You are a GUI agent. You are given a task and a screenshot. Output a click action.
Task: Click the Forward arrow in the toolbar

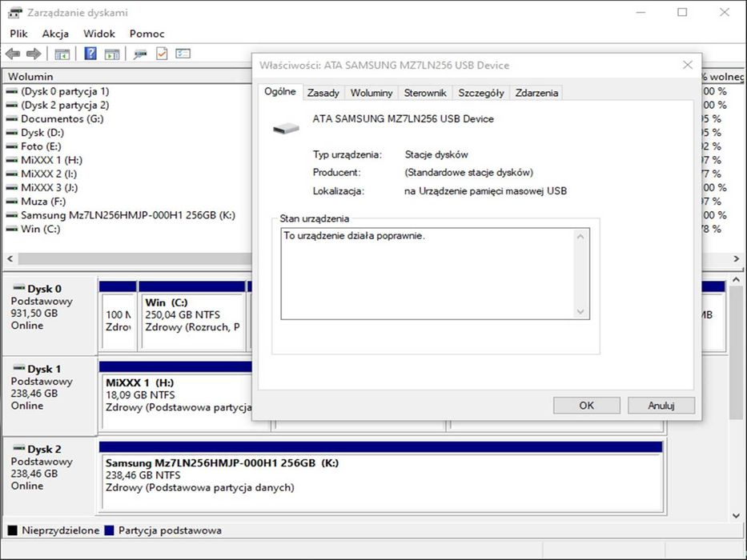tap(34, 54)
